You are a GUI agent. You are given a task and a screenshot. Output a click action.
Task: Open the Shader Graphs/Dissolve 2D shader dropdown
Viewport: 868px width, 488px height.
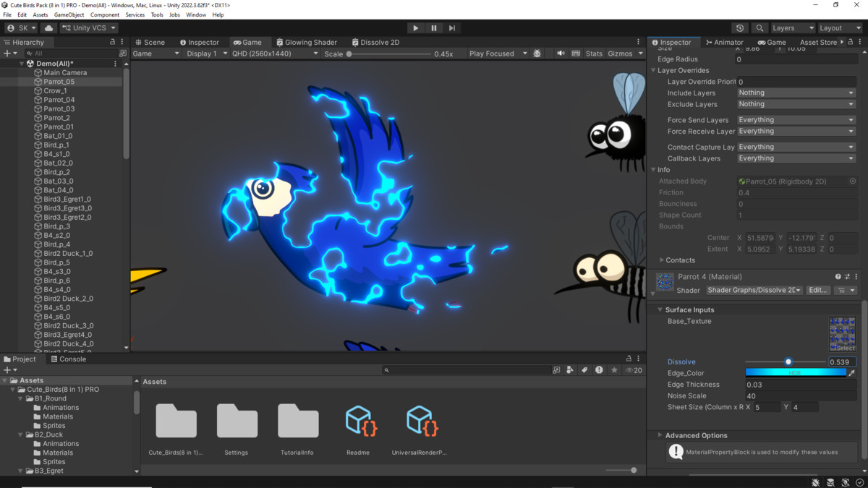click(754, 290)
